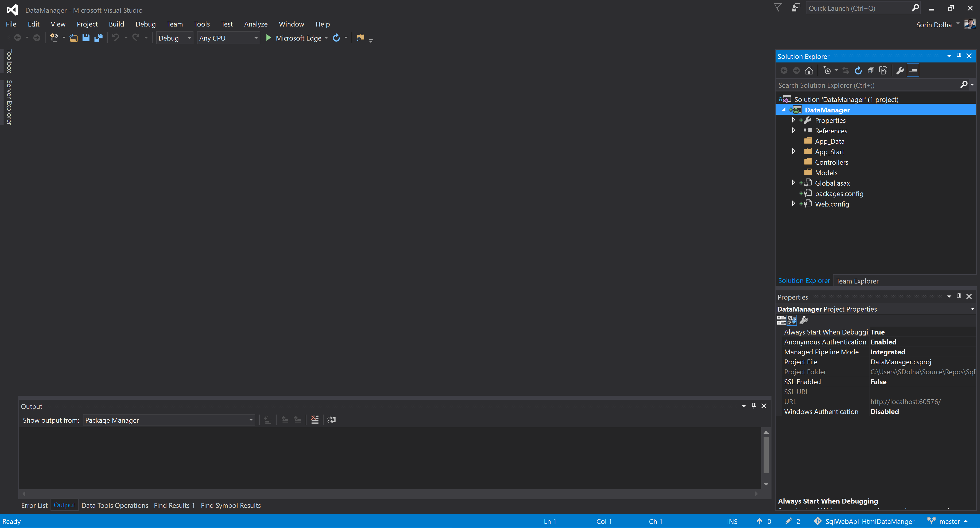
Task: Toggle the Alphabetical sort in Properties panel
Action: (x=792, y=320)
